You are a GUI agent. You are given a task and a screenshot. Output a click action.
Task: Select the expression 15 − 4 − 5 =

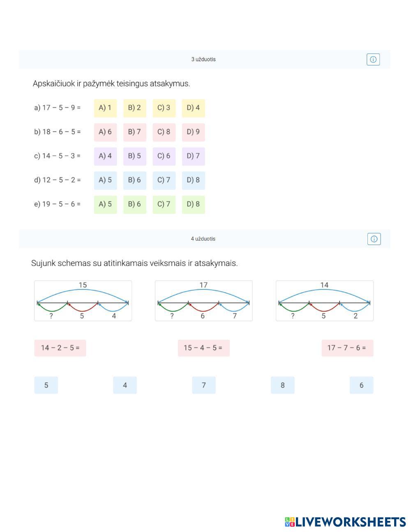(x=203, y=348)
